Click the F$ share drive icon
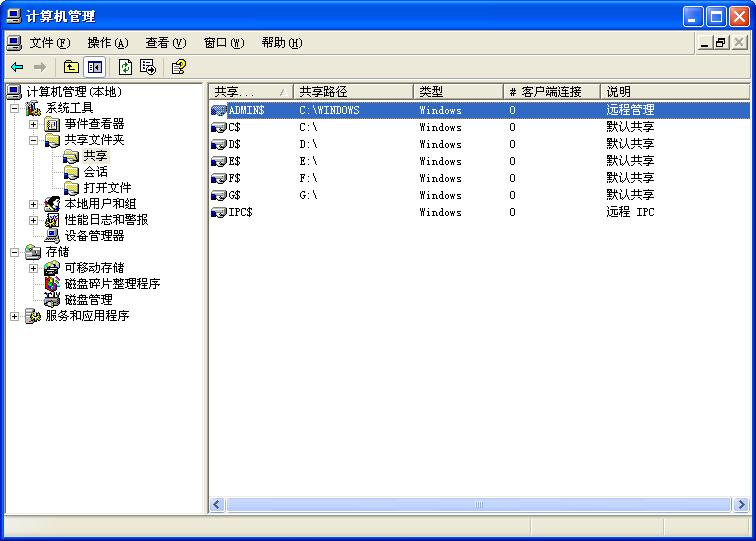Viewport: 756px width, 541px height. point(219,178)
